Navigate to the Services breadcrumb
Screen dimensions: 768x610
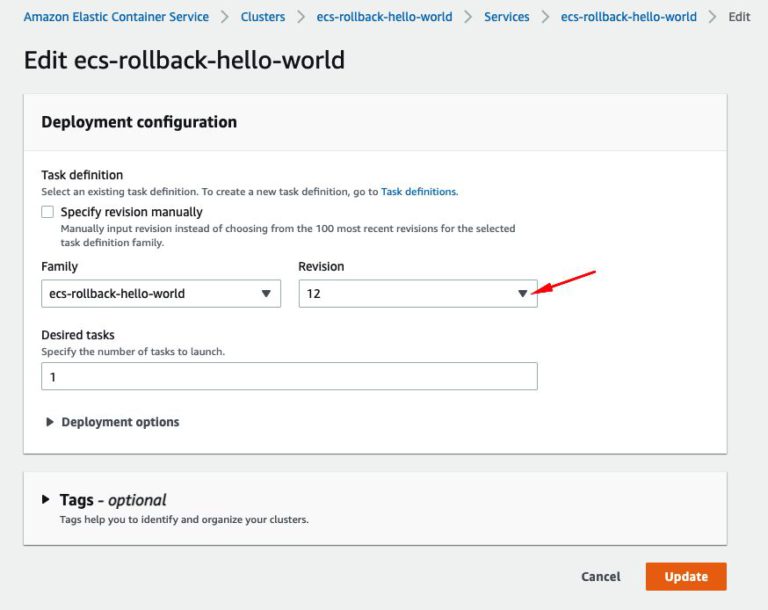(506, 17)
